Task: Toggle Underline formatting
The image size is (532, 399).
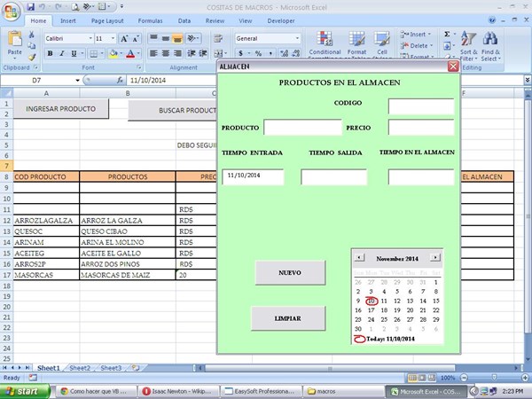Action: click(x=74, y=53)
